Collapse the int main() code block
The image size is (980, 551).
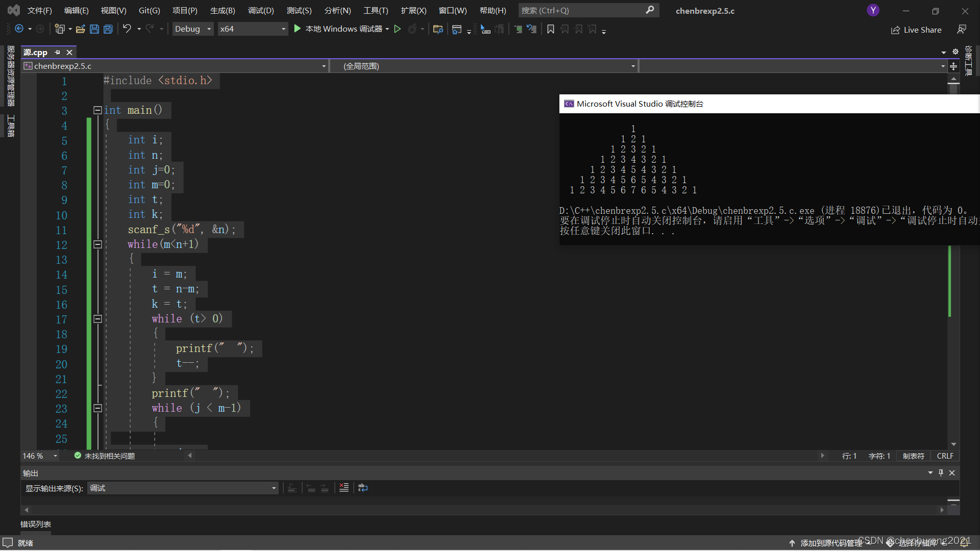coord(97,110)
